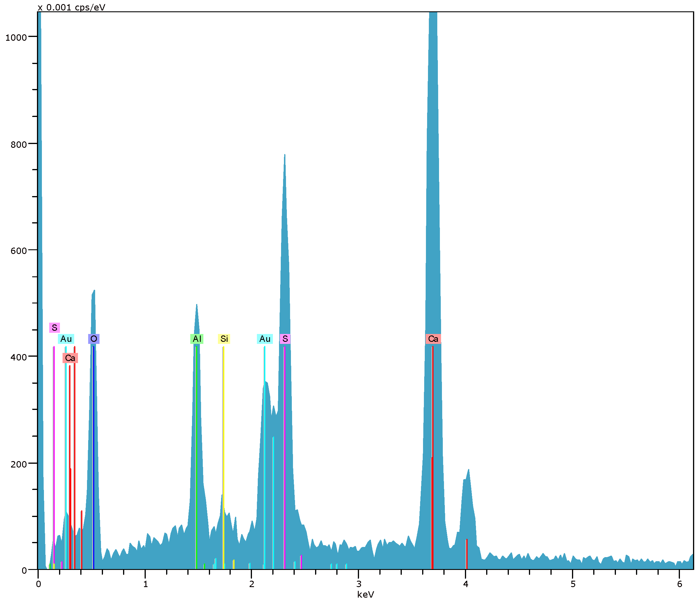Click the tip of the sulfur peak near 2.3 keV
Viewport: 700px width, 606px height.
click(x=285, y=155)
